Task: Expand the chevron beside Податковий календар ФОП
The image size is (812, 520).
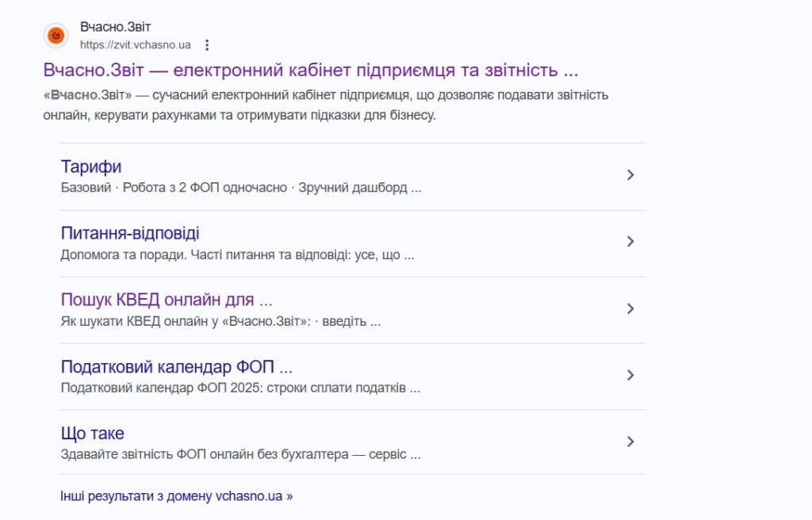Action: pos(630,375)
